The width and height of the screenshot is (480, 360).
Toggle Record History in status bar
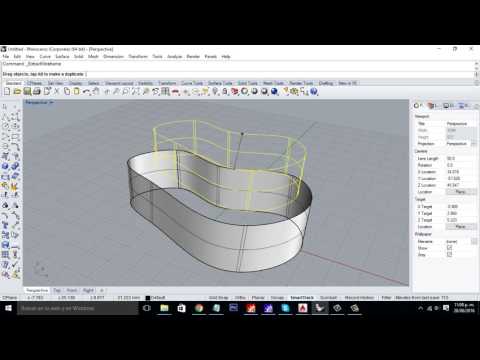(359, 297)
